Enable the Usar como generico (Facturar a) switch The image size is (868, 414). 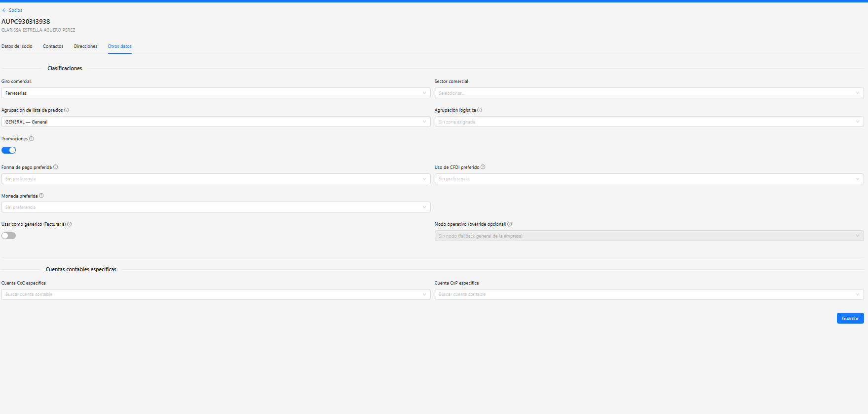tap(9, 236)
